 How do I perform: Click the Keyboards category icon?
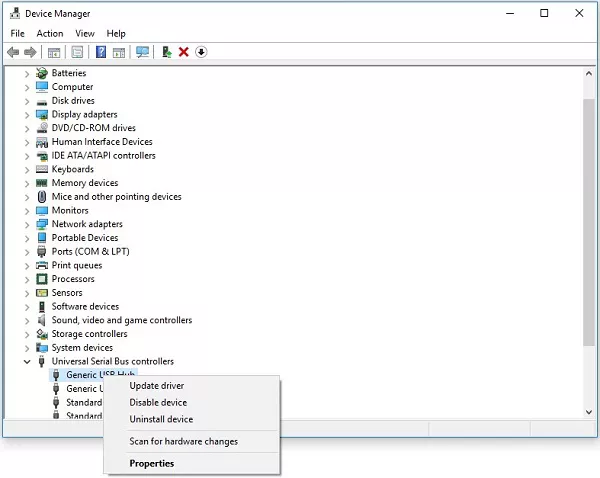tap(42, 169)
